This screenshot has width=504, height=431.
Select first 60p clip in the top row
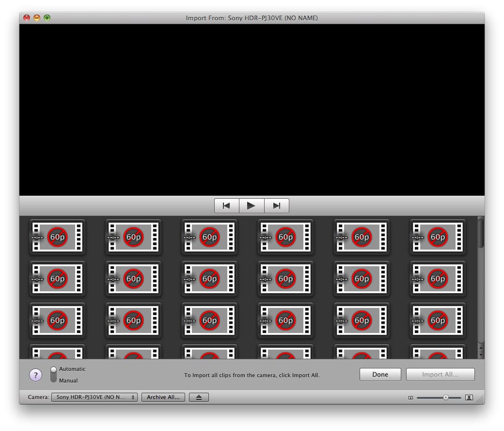(57, 237)
